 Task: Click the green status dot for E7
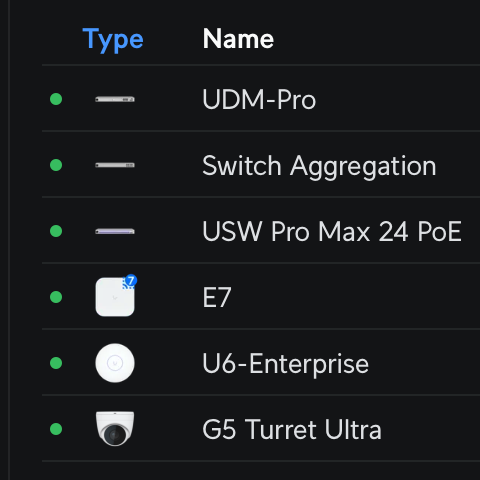[x=56, y=297]
